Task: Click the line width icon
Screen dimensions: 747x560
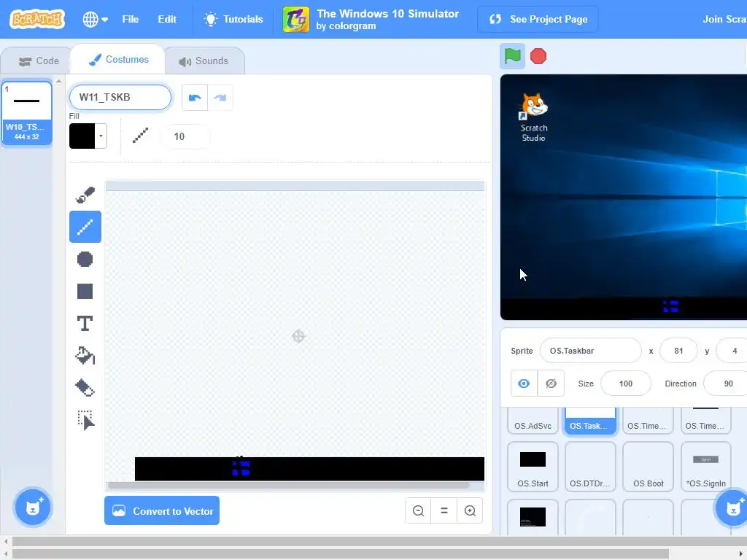Action: click(x=141, y=136)
